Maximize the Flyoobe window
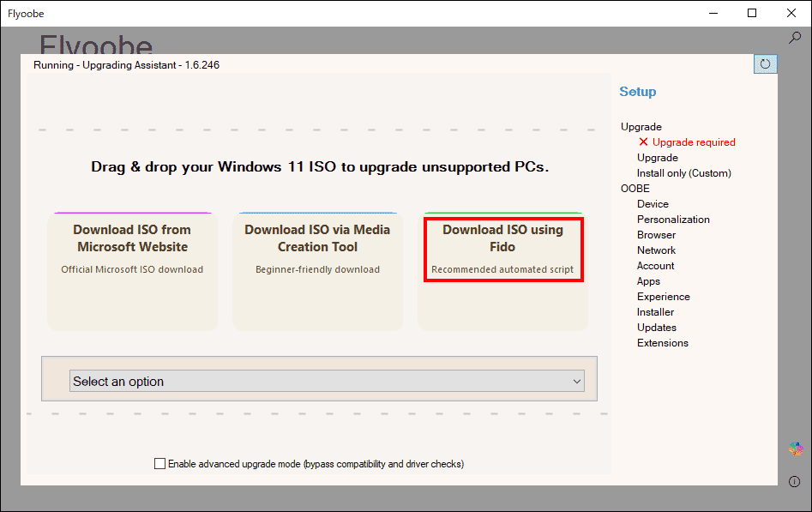Image resolution: width=812 pixels, height=512 pixels. point(752,14)
